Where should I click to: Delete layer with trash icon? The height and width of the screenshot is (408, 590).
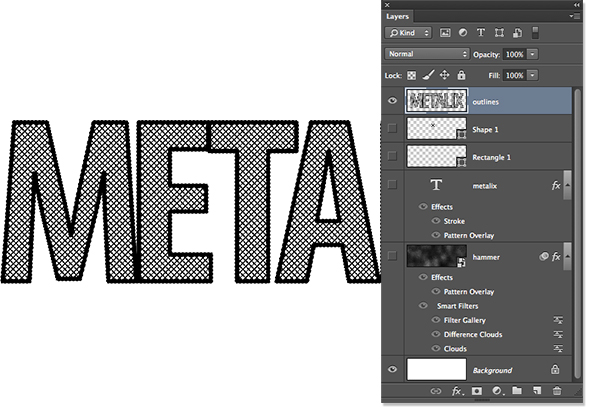coord(557,391)
